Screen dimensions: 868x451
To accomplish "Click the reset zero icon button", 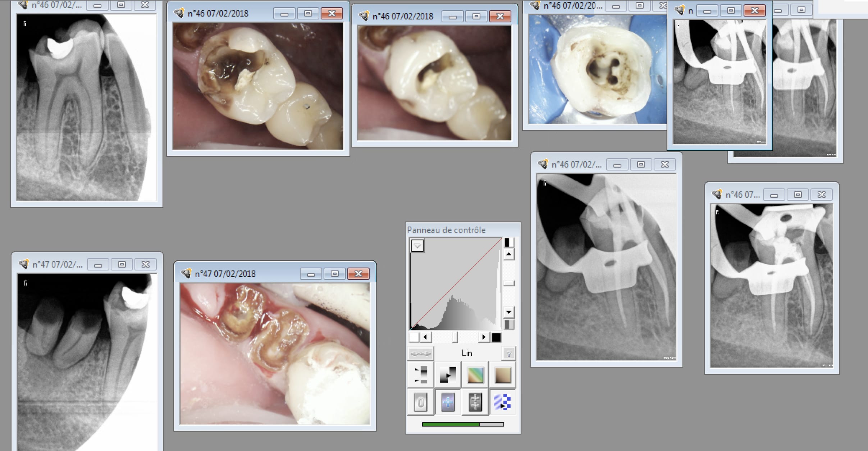I will click(420, 402).
